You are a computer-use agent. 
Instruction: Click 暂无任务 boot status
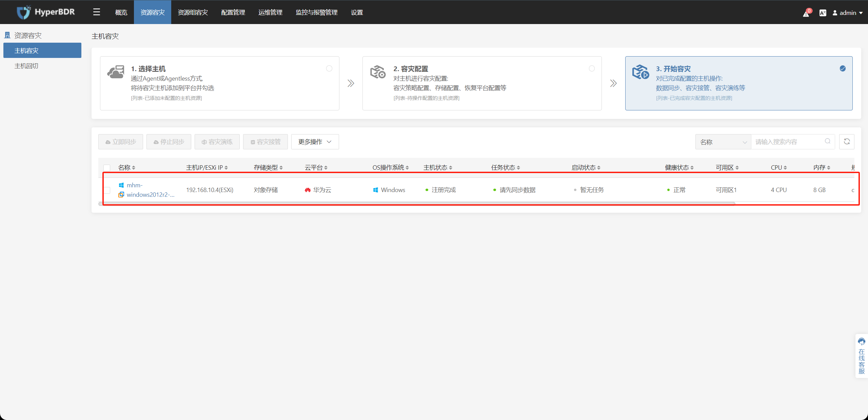click(589, 190)
